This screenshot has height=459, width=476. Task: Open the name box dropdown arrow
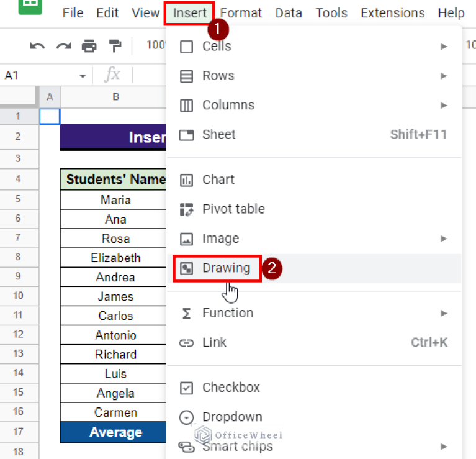click(82, 76)
